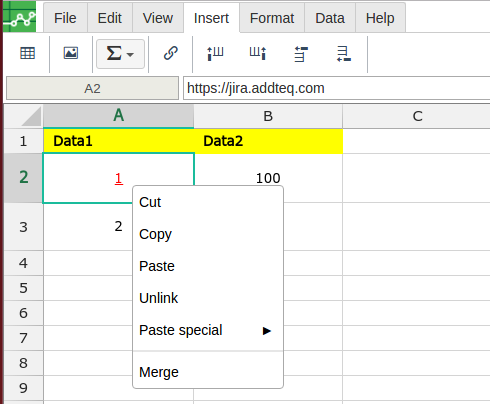The width and height of the screenshot is (490, 404).
Task: Click insert column after icon
Action: tap(258, 53)
